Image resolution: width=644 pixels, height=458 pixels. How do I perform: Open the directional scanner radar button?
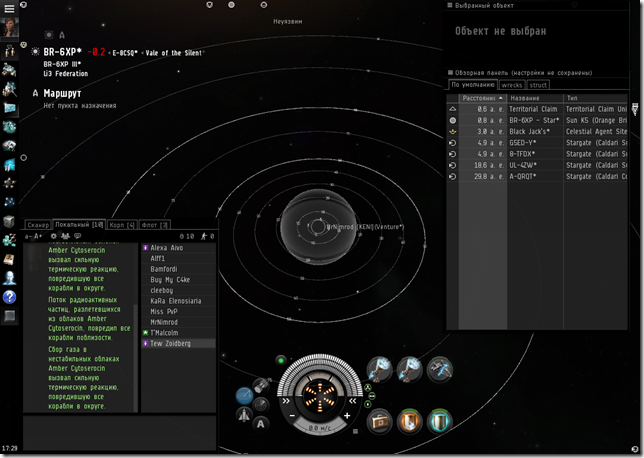pos(260,405)
